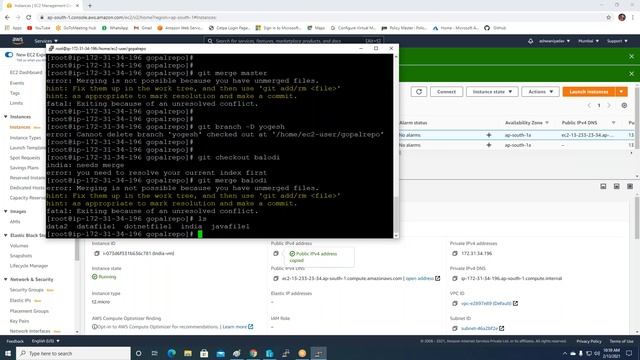Open the Support dropdown menu
The width and height of the screenshot is (640, 360).
tap(617, 41)
